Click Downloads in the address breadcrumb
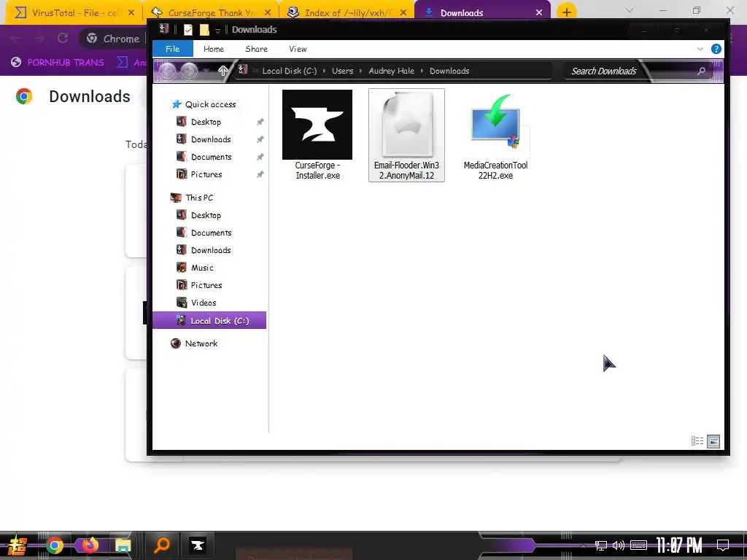The width and height of the screenshot is (747, 560). click(x=449, y=71)
